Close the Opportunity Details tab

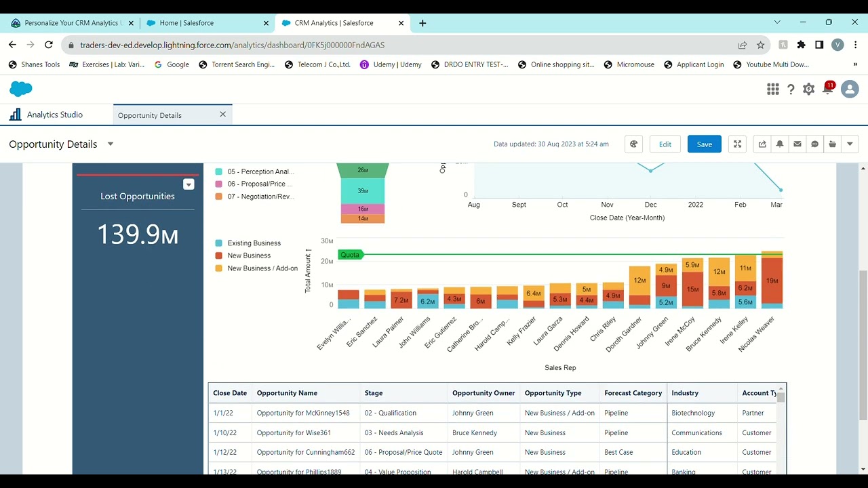(x=222, y=115)
